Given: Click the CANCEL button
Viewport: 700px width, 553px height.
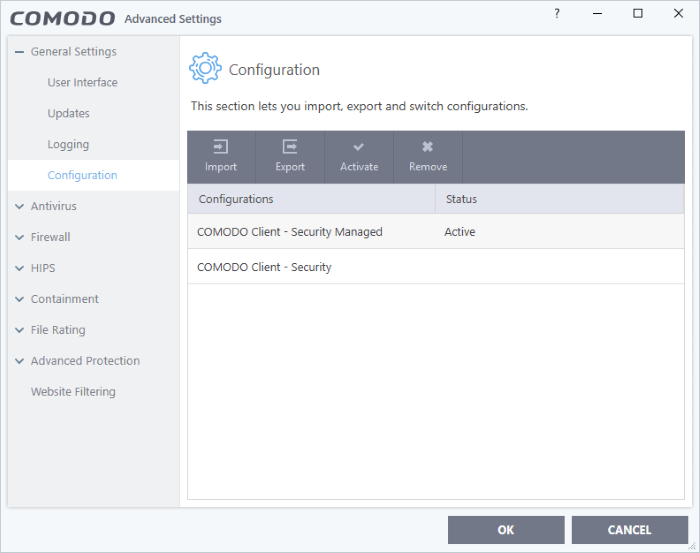Looking at the screenshot, I should point(629,530).
